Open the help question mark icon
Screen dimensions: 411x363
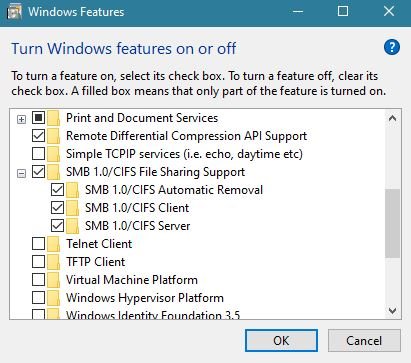click(x=392, y=47)
